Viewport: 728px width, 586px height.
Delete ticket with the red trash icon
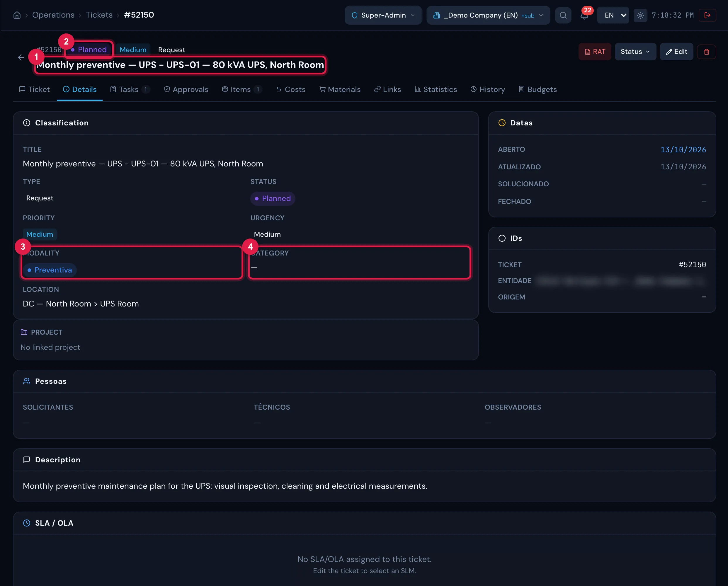coord(706,52)
